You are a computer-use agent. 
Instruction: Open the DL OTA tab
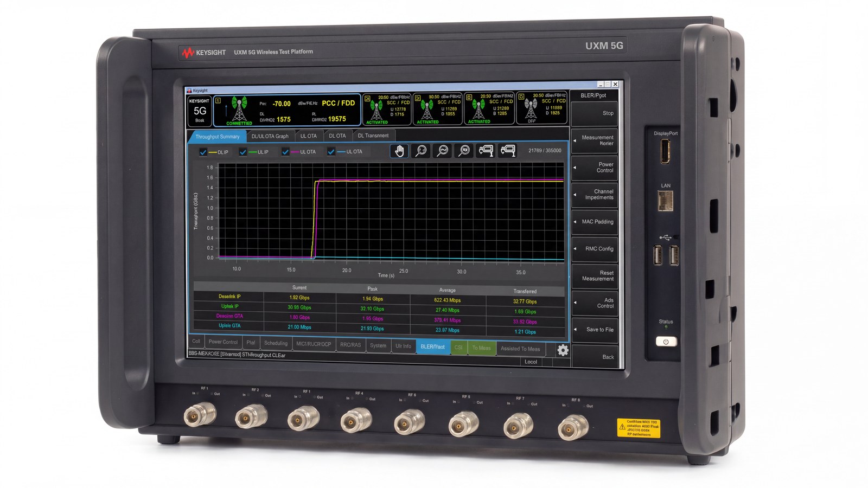(x=337, y=136)
